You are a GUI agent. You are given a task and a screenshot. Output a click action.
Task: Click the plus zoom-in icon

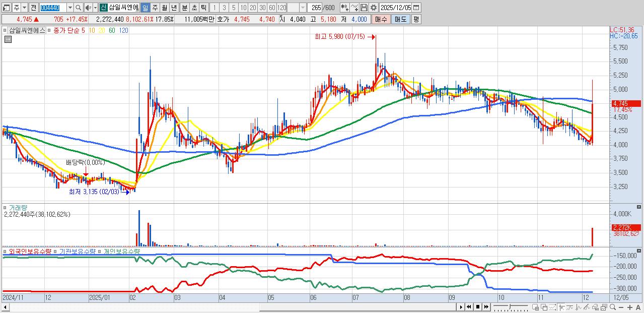pos(630,307)
